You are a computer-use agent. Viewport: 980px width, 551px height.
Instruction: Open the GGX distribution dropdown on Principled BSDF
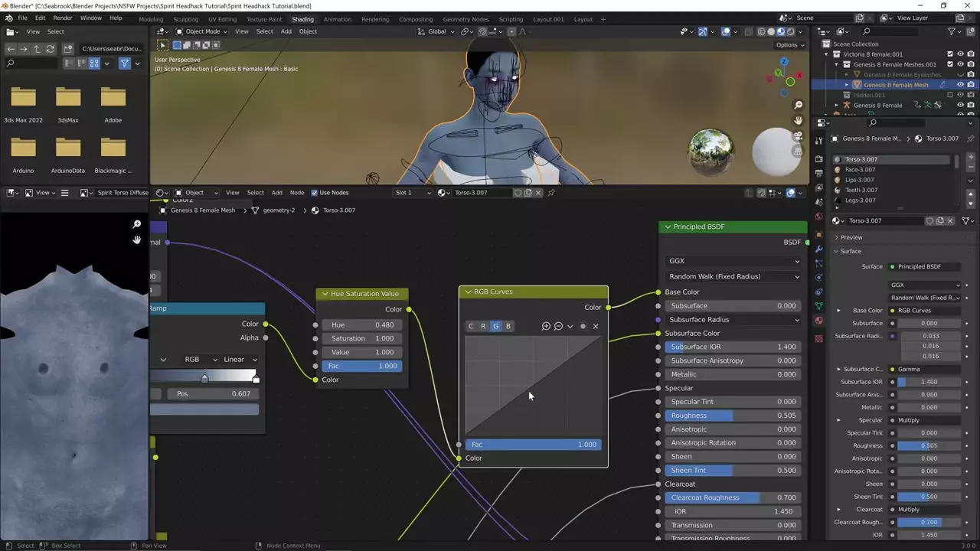click(x=733, y=261)
